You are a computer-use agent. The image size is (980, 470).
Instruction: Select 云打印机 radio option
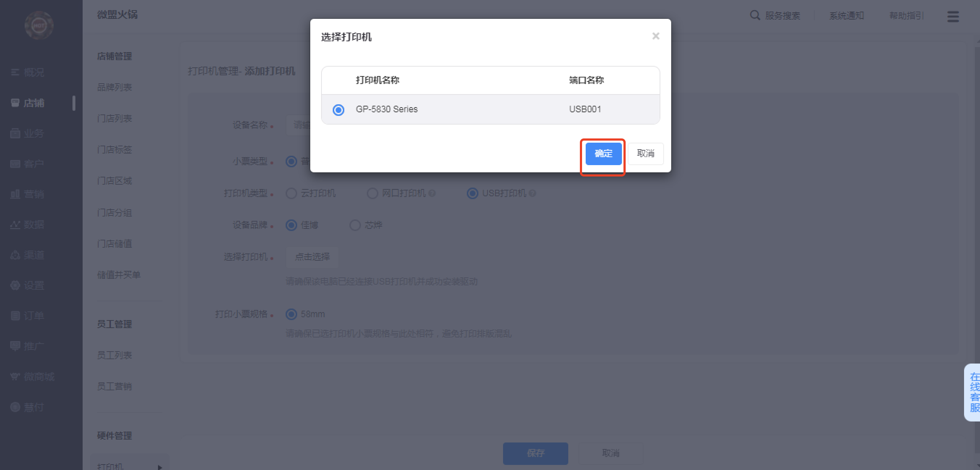(x=291, y=193)
